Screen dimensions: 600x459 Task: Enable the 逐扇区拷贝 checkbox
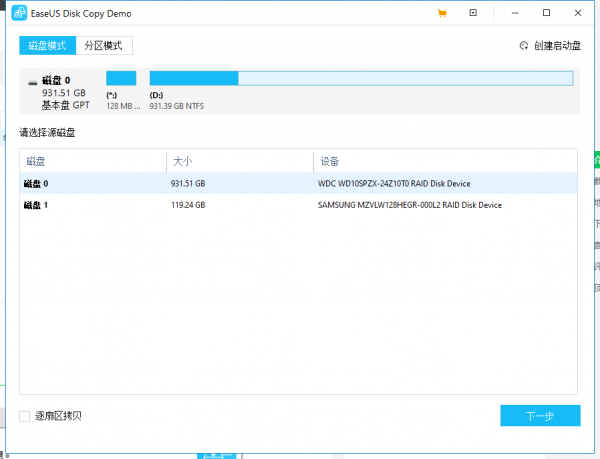[x=24, y=416]
